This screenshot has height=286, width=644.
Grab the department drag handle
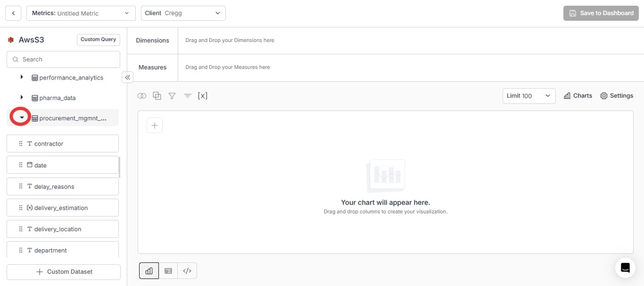(21, 250)
